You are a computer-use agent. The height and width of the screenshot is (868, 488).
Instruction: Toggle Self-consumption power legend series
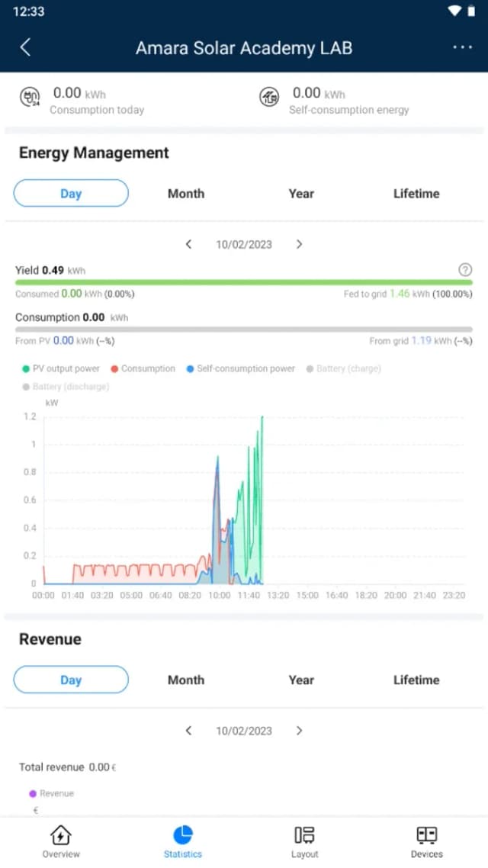coord(241,368)
